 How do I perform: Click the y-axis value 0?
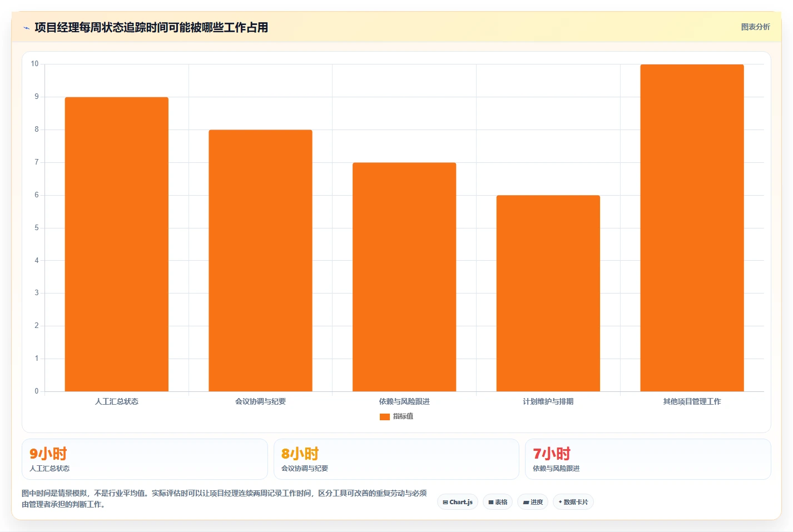(x=37, y=391)
